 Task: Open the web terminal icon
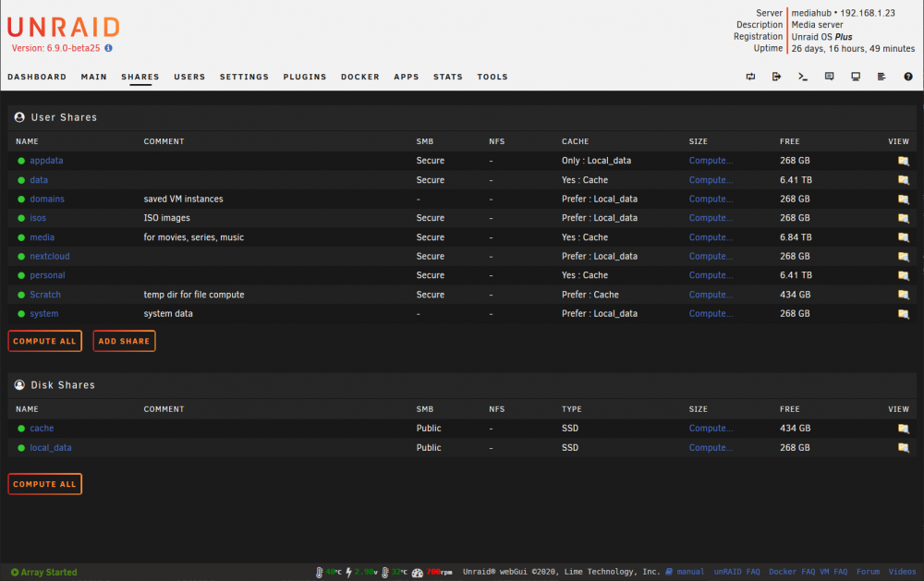tap(803, 77)
